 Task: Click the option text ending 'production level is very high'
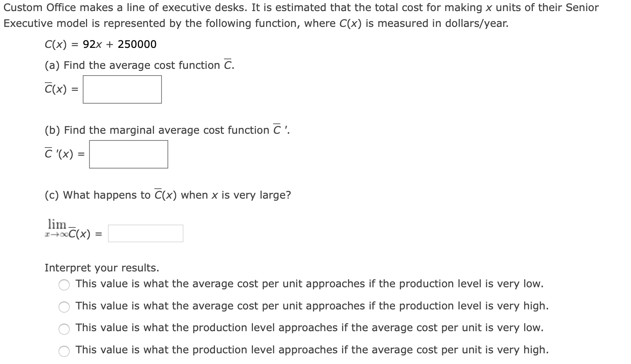click(x=312, y=306)
